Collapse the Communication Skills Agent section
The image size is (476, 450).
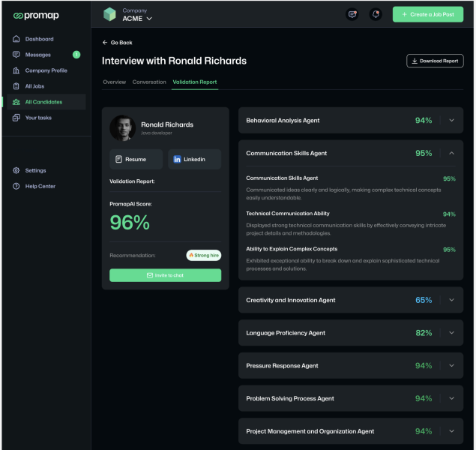pos(451,153)
